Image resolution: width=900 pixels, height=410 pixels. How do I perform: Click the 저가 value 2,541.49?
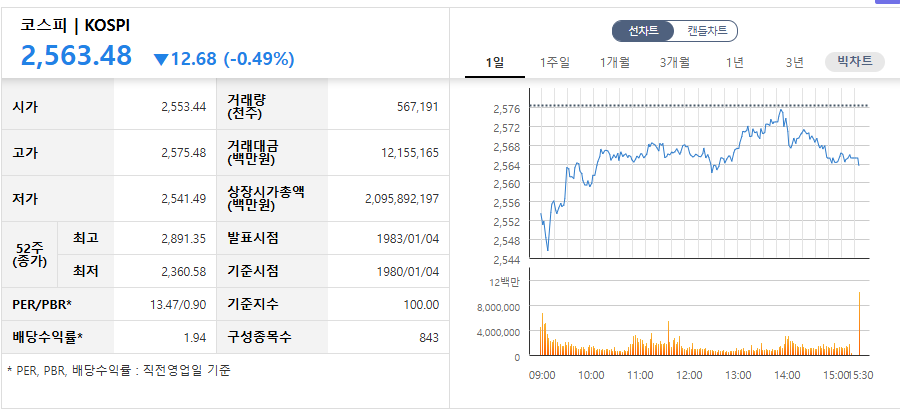coord(184,199)
